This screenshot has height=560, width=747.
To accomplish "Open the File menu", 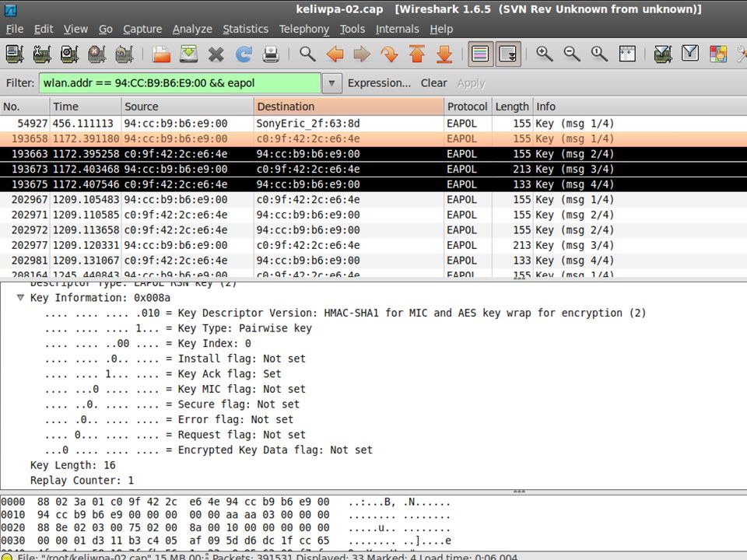I will pyautogui.click(x=15, y=29).
